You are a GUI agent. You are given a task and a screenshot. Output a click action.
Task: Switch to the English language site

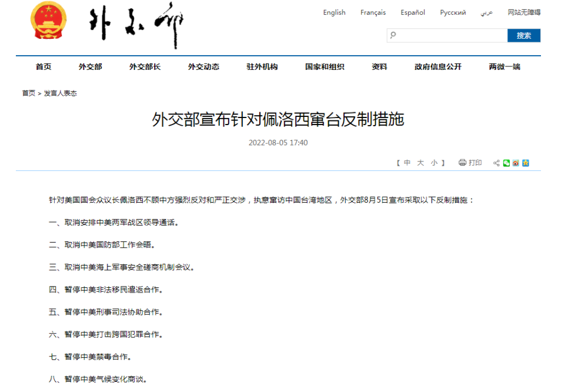tap(334, 12)
